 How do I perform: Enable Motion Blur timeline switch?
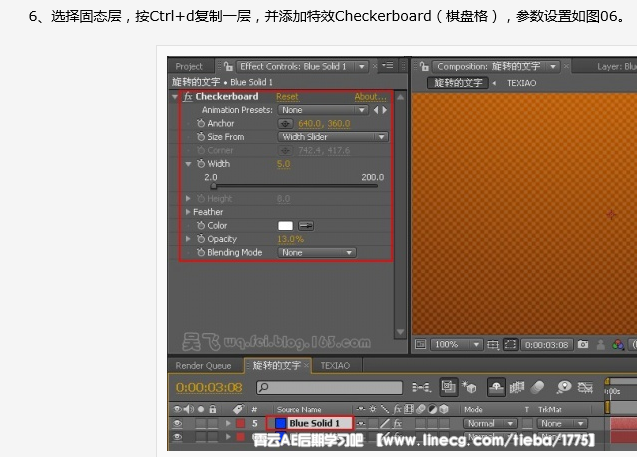tap(537, 387)
